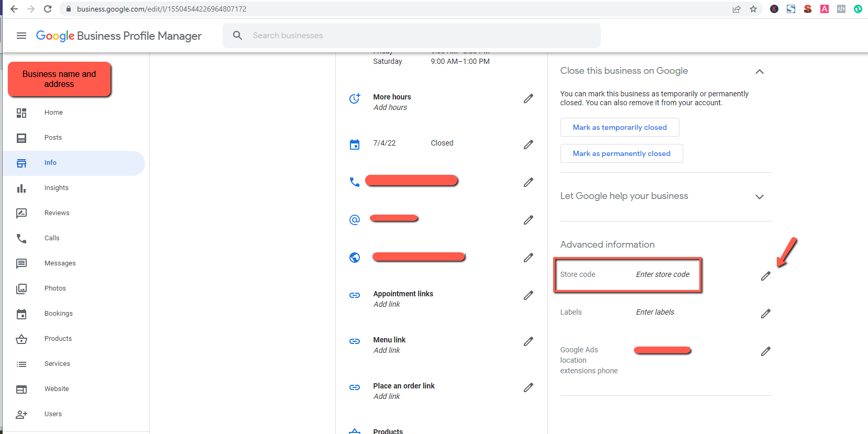
Task: Edit the 7/4/22 special hours pencil
Action: 529,144
